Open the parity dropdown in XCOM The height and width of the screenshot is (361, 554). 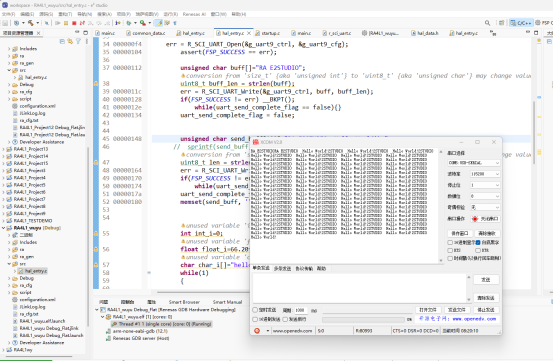pos(485,207)
